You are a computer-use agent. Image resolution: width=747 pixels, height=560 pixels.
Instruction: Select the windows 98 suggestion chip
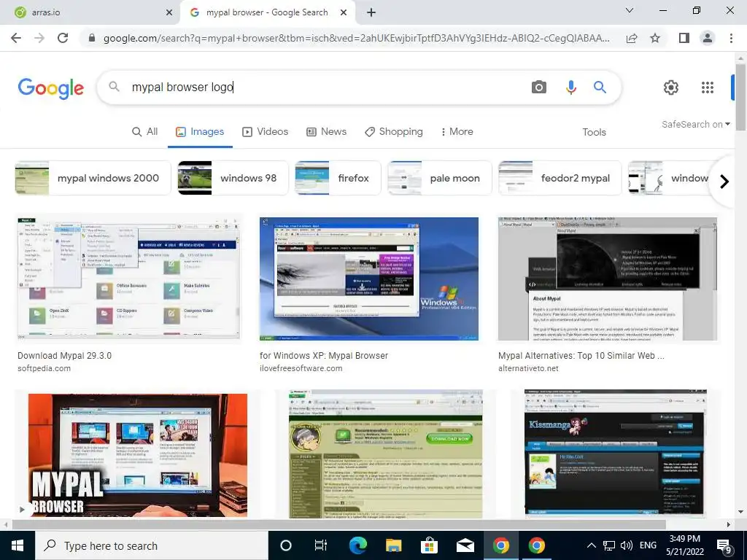pos(233,178)
